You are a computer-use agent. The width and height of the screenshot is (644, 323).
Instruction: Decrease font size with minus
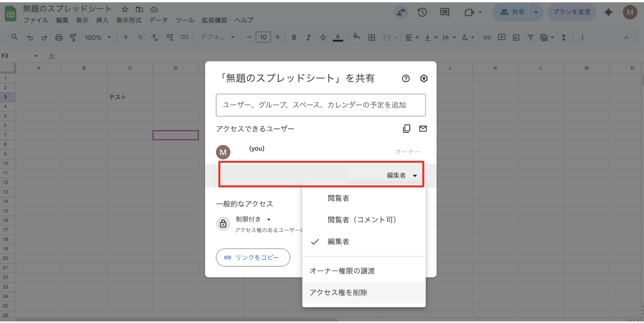249,37
